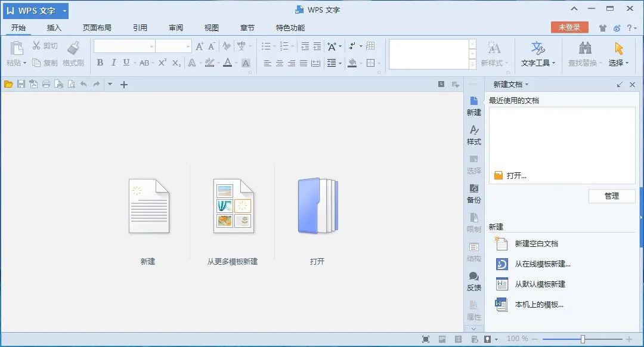
Task: Click the T-shirt skin icon in title bar
Action: coord(602,28)
